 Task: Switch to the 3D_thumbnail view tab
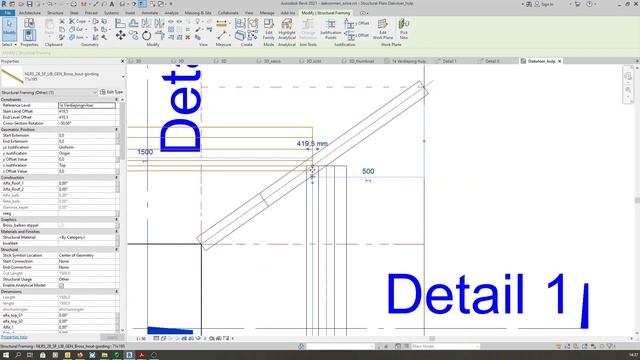[361, 61]
